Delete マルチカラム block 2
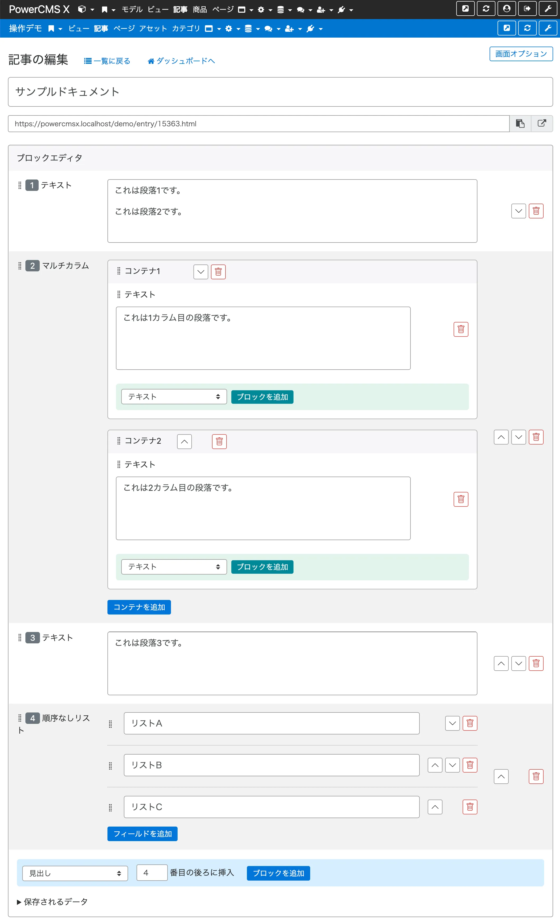This screenshot has height=924, width=560. [x=536, y=437]
